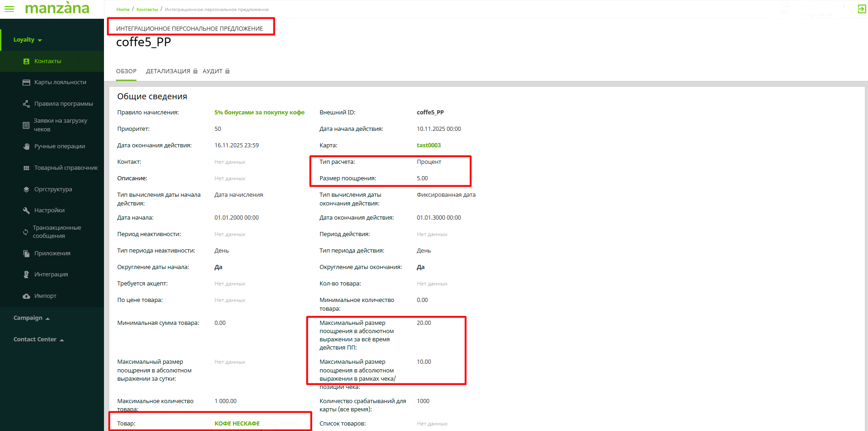Expand the Contact Center section
This screenshot has height=431, width=868.
pyautogui.click(x=38, y=339)
